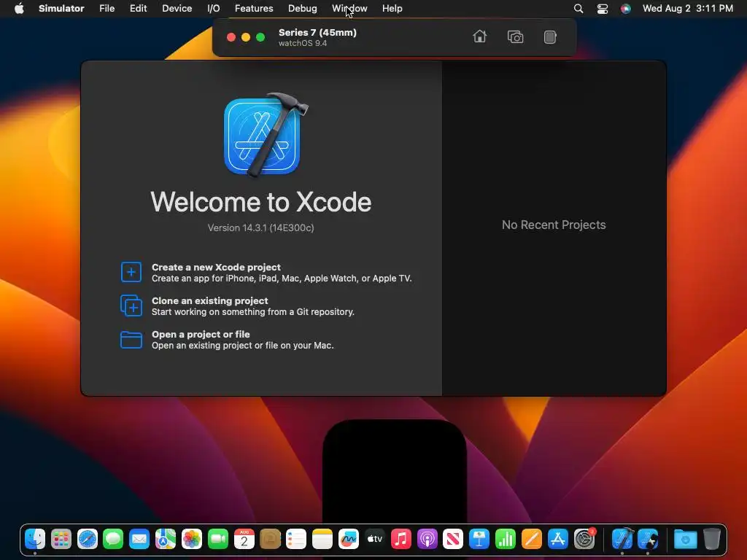Screen dimensions: 747x560
Task: Open Freeform from the Dock
Action: (x=349, y=539)
